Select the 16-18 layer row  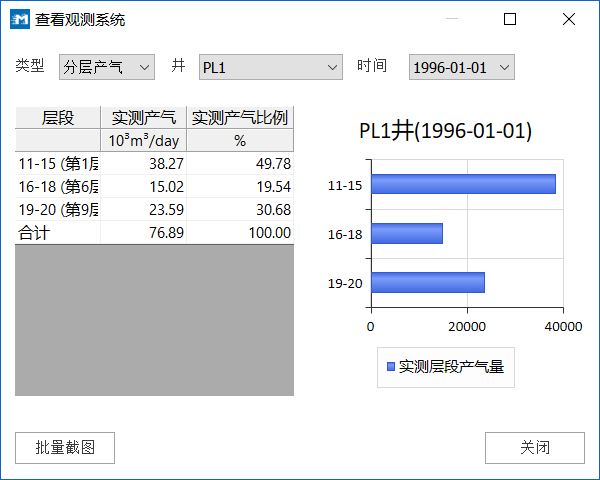[58, 186]
